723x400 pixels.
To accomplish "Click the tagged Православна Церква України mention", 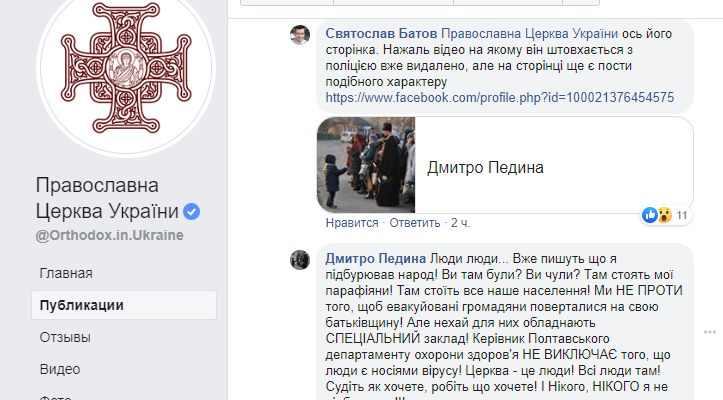I will point(529,34).
